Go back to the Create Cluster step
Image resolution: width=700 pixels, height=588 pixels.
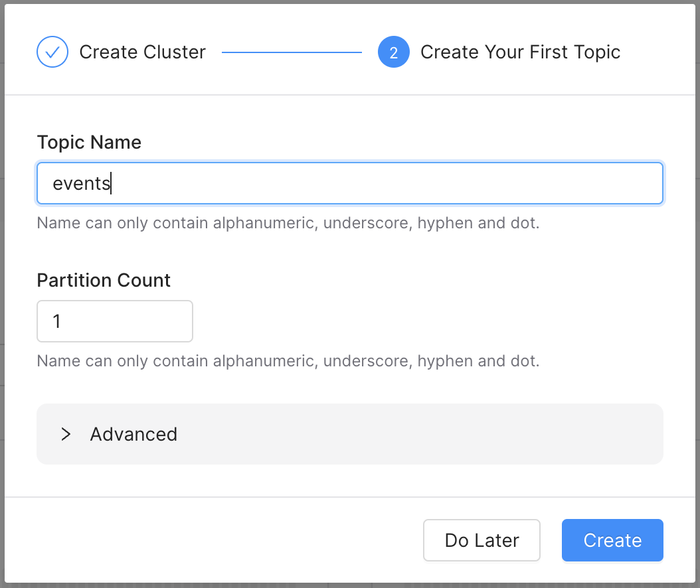coord(142,52)
